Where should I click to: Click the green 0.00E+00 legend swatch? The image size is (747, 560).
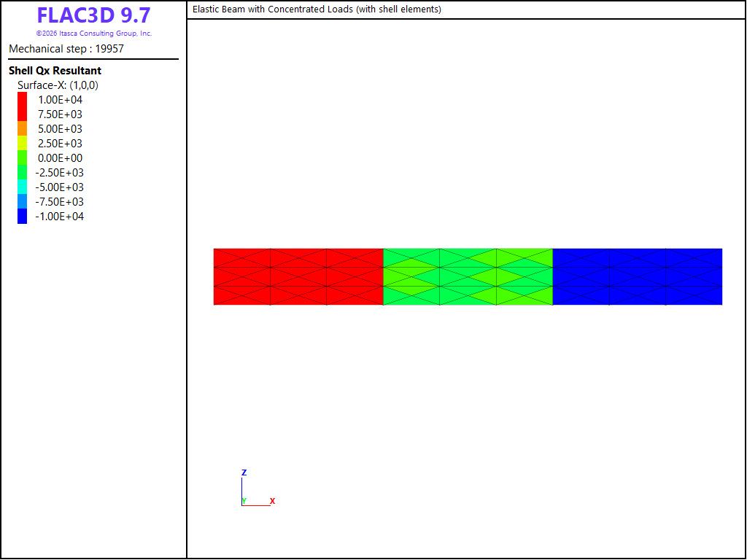[x=22, y=157]
